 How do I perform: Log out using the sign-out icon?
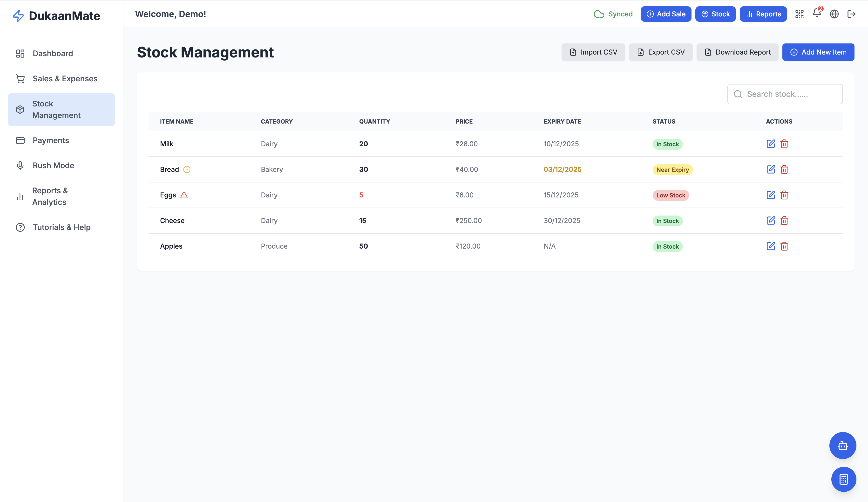[x=851, y=14]
